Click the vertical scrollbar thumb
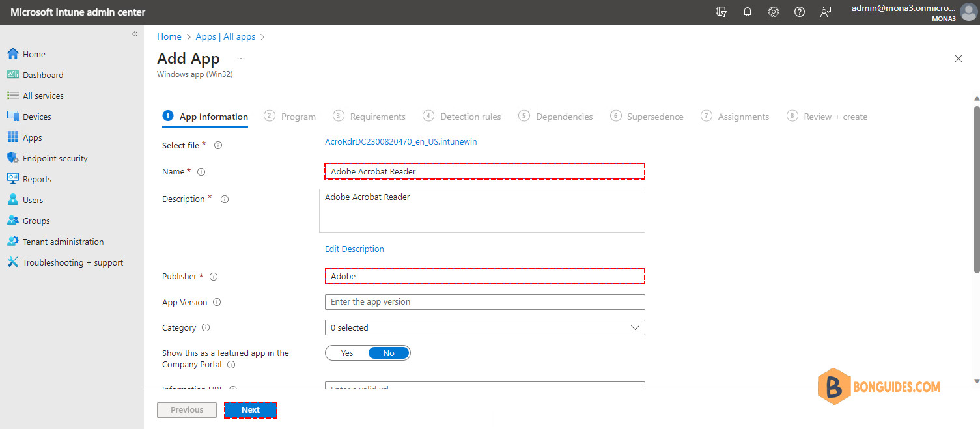 976,189
